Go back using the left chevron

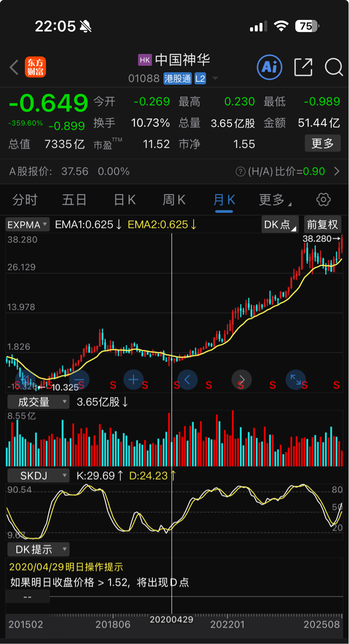point(14,67)
